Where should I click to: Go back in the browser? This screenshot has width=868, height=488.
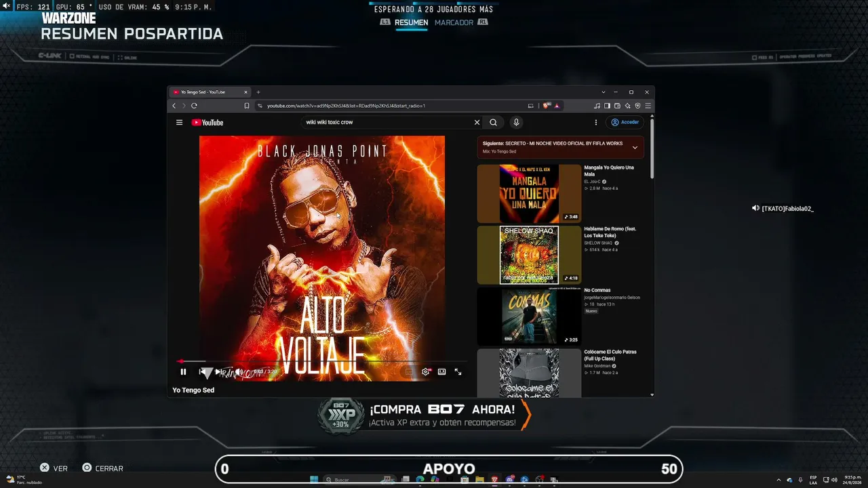[174, 106]
